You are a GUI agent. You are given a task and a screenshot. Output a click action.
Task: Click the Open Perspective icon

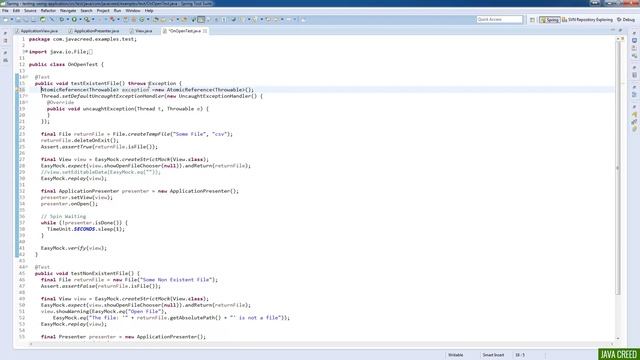532,20
